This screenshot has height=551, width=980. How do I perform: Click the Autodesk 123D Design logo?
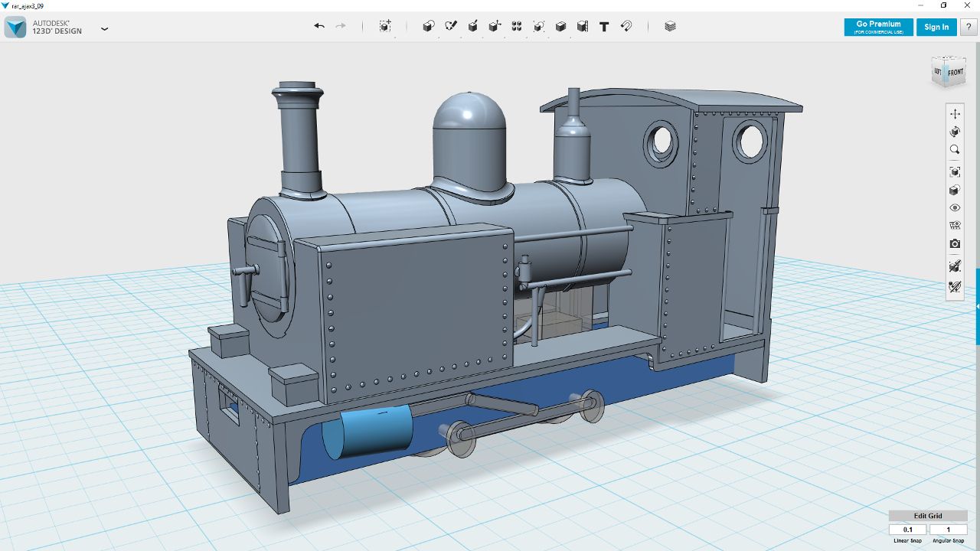[15, 28]
